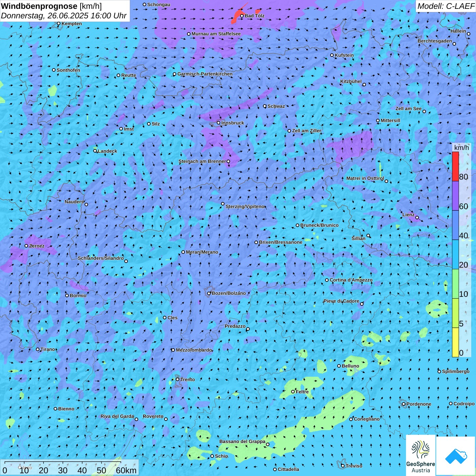Click the 'Garmisch-Partenkirchen' map label
The image size is (476, 476).
pyautogui.click(x=205, y=74)
